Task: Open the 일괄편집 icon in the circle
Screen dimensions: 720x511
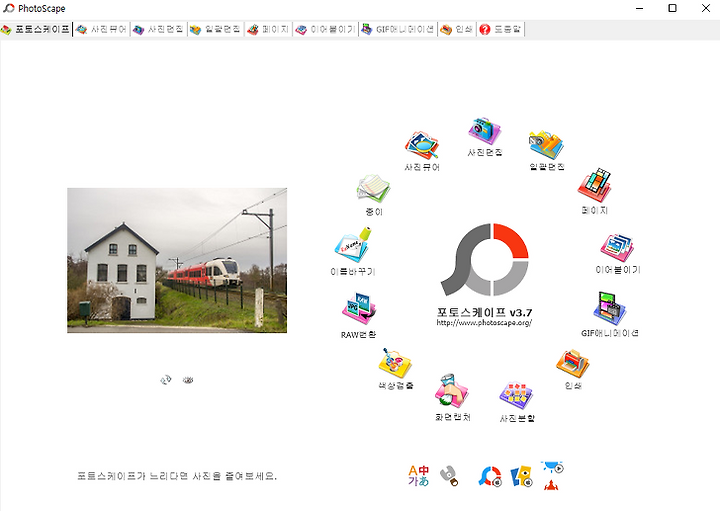Action: [546, 145]
